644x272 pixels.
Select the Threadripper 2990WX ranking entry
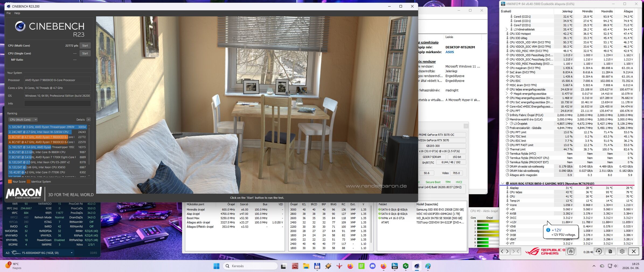(47, 127)
